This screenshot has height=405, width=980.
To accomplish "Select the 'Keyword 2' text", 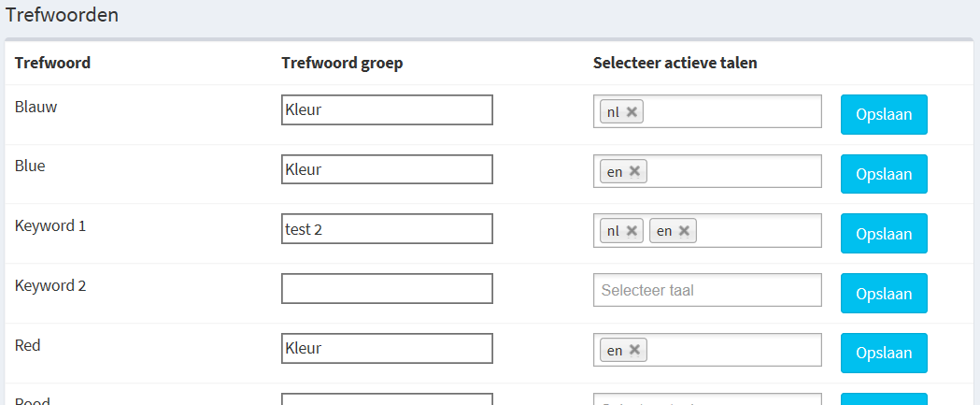I will pyautogui.click(x=50, y=285).
